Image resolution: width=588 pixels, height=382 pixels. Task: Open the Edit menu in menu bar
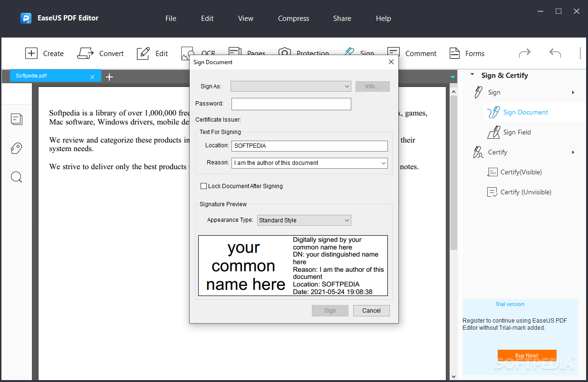pos(207,19)
